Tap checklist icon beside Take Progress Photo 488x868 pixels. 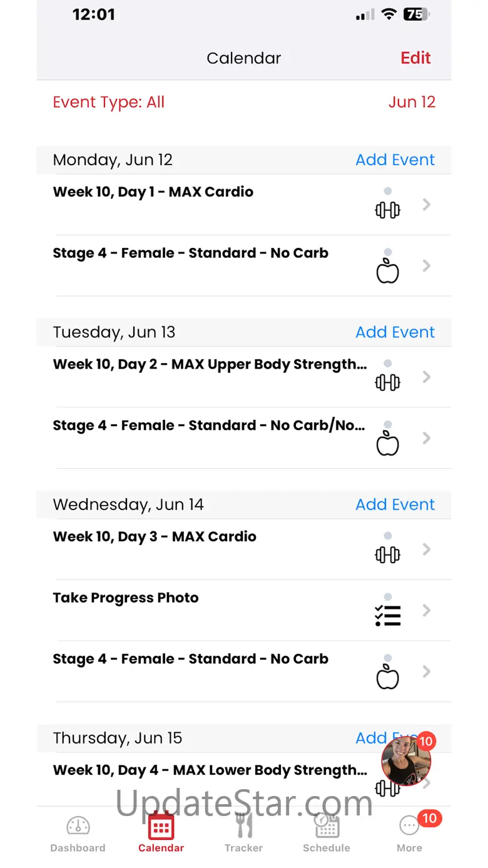(388, 616)
